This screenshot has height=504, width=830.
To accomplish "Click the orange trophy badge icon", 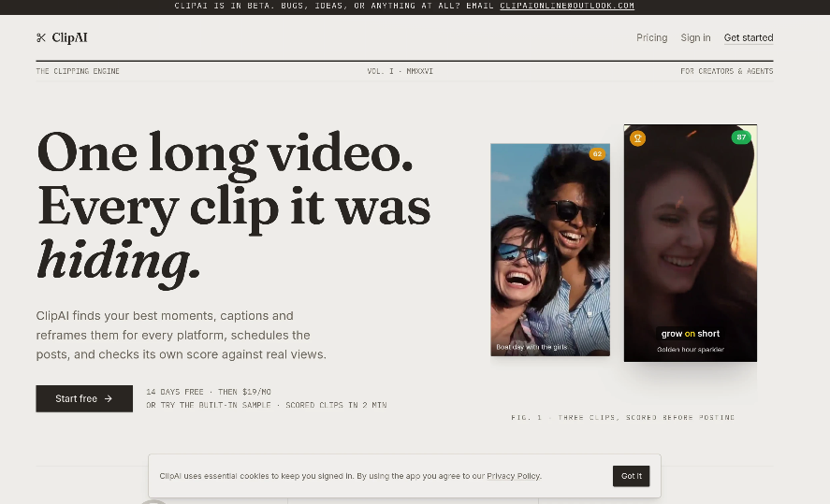I will 638,138.
